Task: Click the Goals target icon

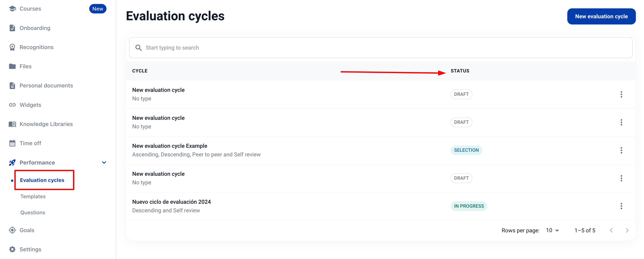Action: (x=12, y=230)
